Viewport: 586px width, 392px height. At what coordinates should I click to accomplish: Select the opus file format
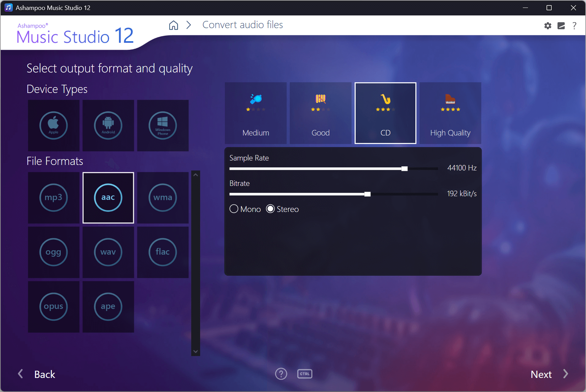click(54, 307)
